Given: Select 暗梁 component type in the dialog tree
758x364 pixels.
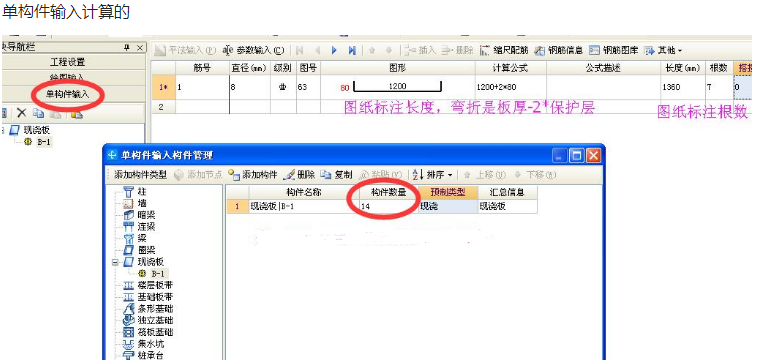Looking at the screenshot, I should click(140, 215).
